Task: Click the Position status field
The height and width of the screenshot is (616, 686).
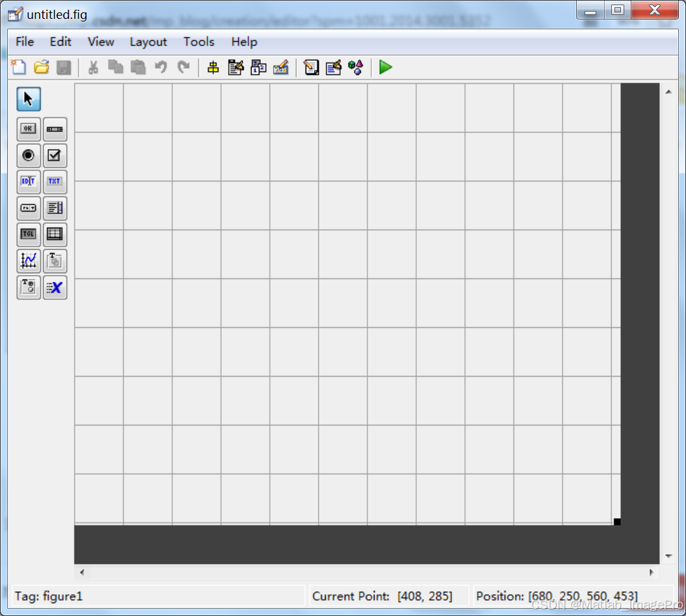Action: pos(574,596)
